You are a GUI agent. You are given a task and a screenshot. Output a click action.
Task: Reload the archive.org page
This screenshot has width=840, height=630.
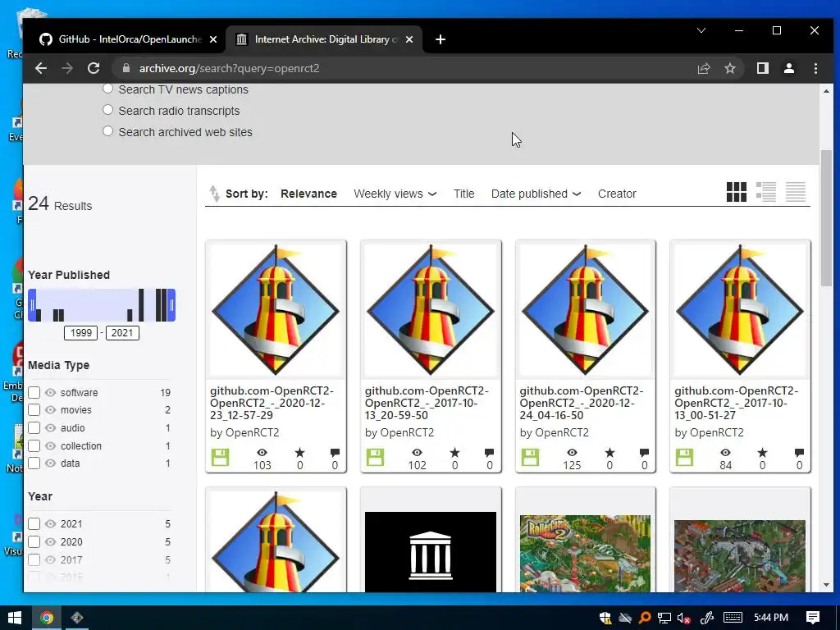[94, 68]
